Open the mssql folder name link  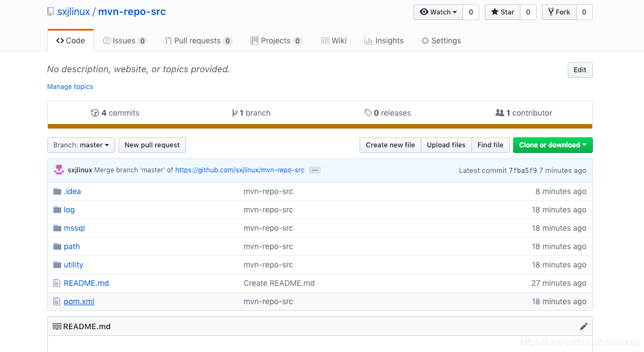75,228
